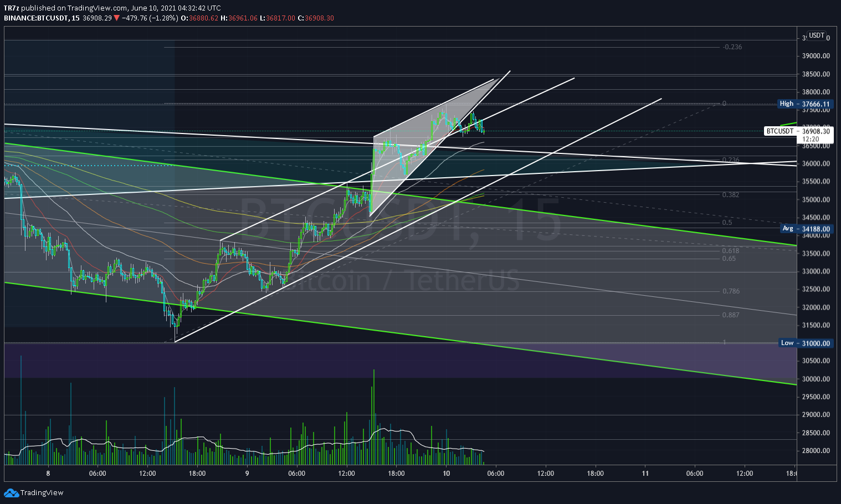
Task: Click 36000.00 on the price axis
Action: tap(816, 164)
